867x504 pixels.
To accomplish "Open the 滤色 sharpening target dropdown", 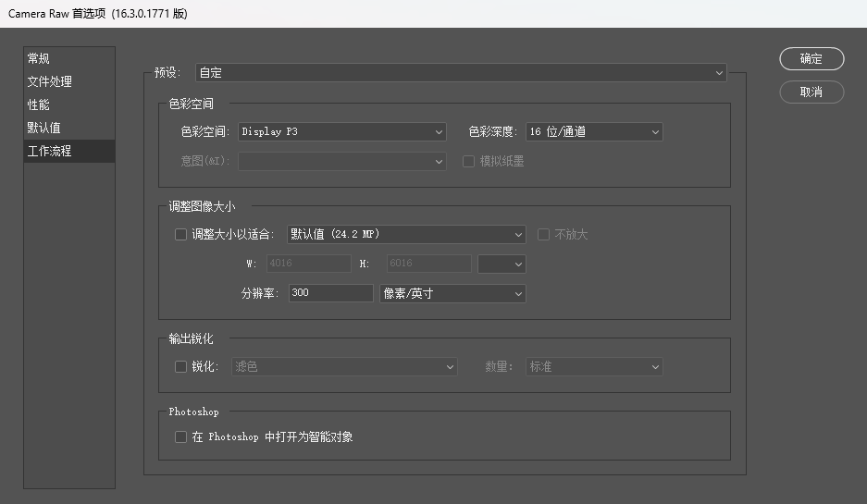I will pos(344,366).
